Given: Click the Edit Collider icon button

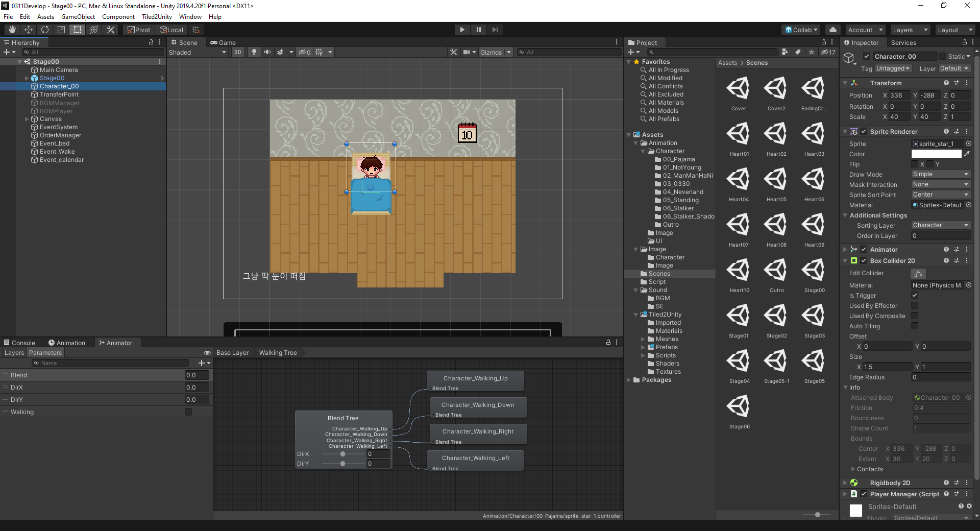Looking at the screenshot, I should pos(918,274).
